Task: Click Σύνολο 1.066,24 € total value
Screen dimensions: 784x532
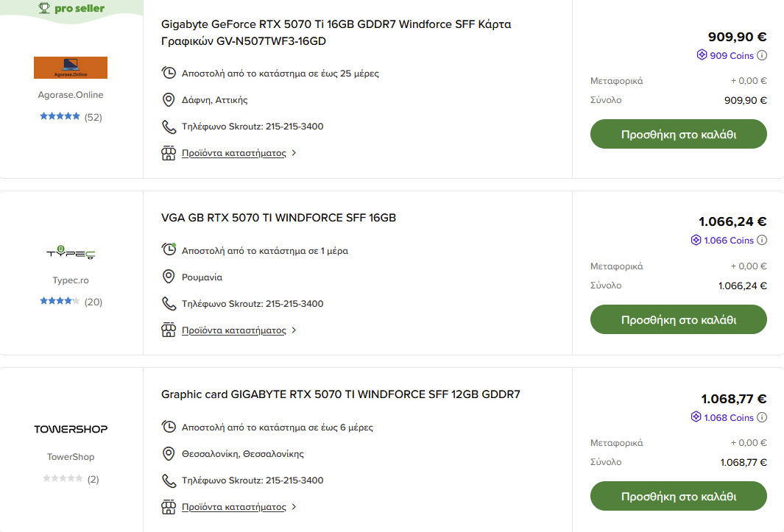Action: 743,286
